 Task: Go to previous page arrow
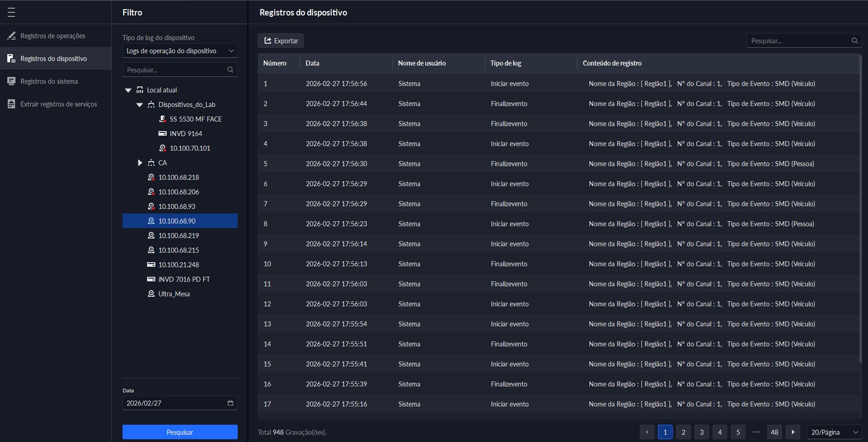point(647,432)
